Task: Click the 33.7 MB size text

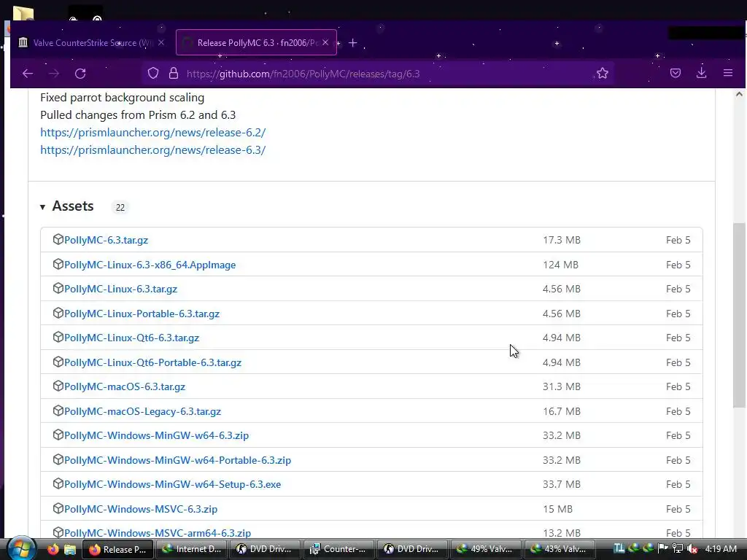Action: 561,484
